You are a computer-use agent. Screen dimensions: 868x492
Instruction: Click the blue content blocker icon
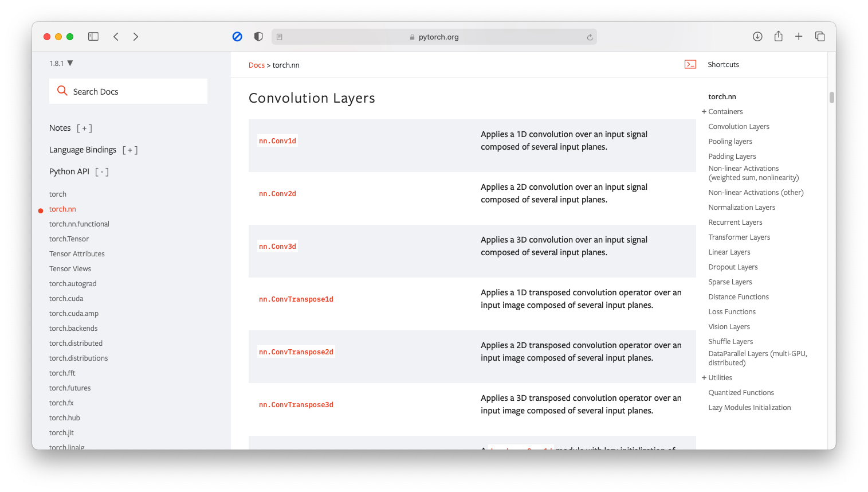click(237, 37)
